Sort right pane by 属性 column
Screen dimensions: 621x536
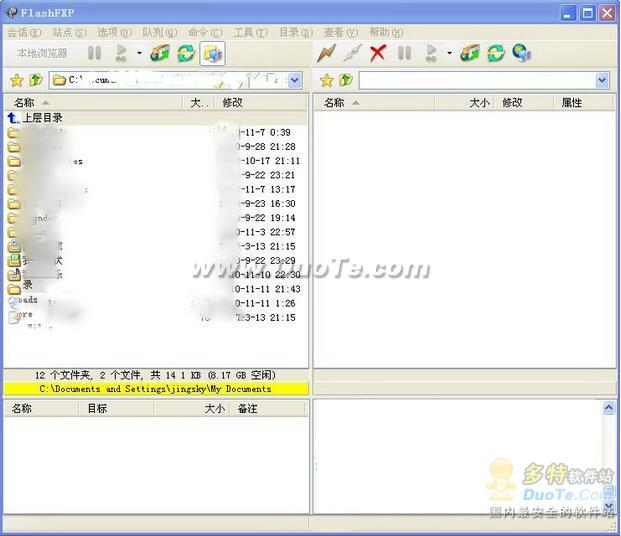pos(584,103)
